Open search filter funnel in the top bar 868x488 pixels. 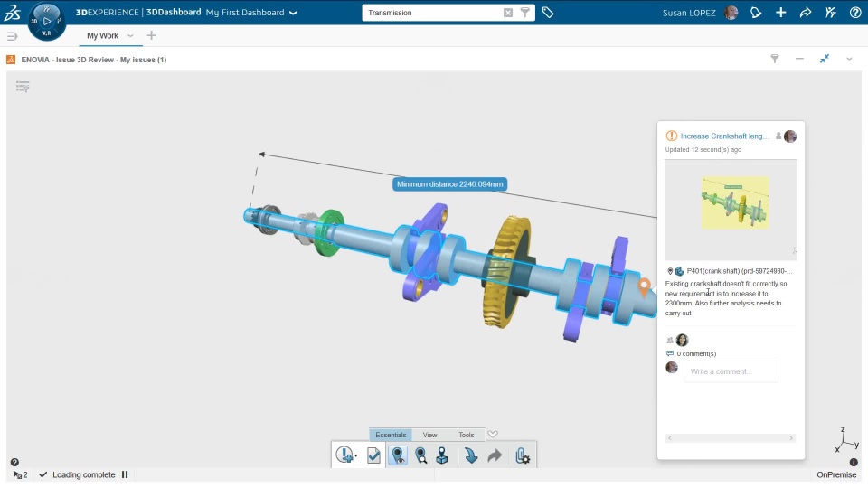pos(524,12)
